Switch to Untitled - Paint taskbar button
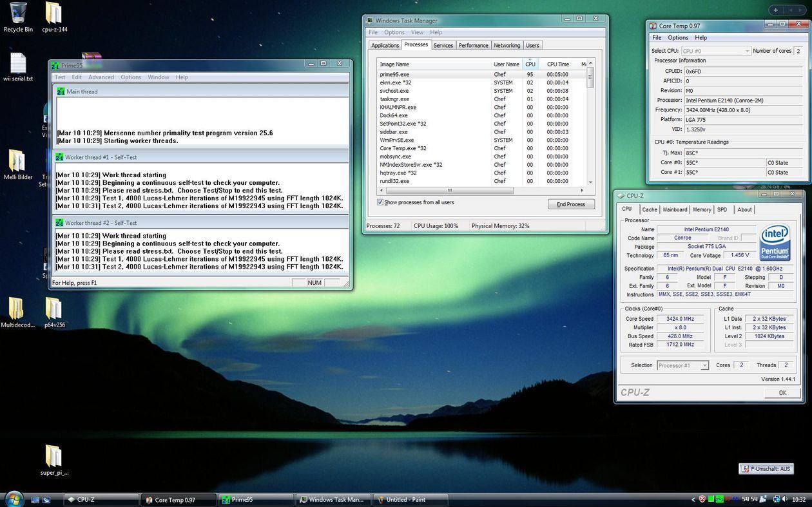Screen dimensions: 812x507 (410, 499)
